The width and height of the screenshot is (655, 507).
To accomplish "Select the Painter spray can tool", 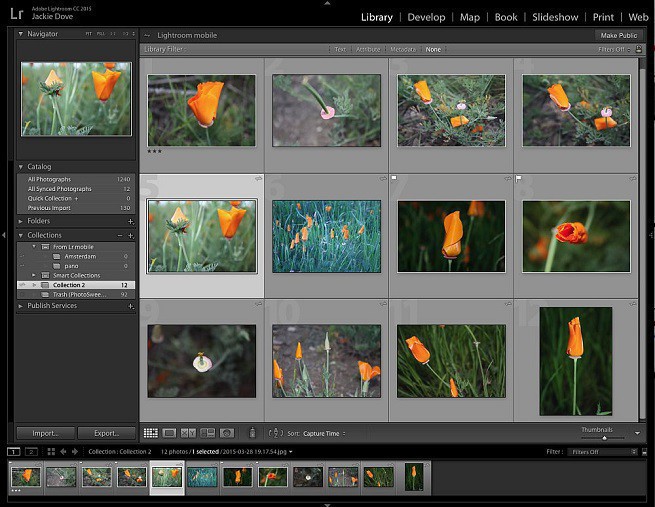I will tap(252, 433).
